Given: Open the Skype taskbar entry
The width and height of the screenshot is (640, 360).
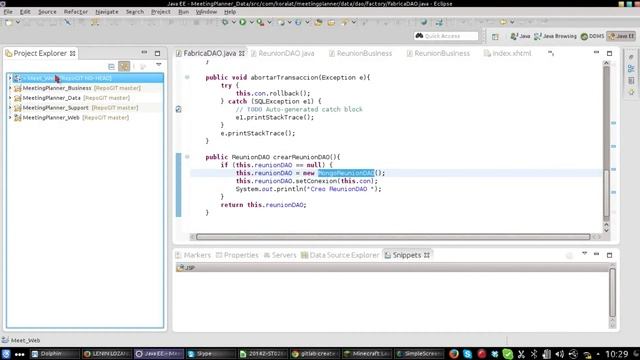Looking at the screenshot, I should click(x=210, y=354).
